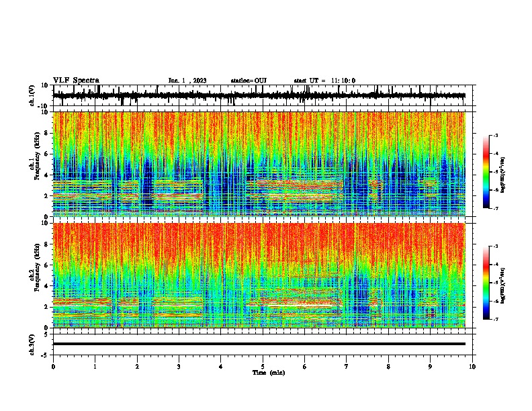Click the "8" minute tick label on the time axis
Viewport: 532px width, 411px height.
coord(388,367)
